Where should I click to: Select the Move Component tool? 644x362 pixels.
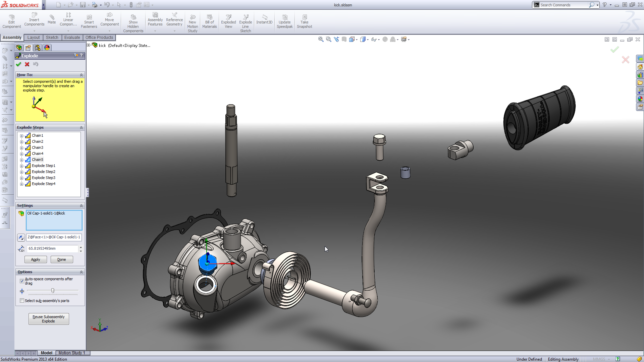(x=109, y=21)
